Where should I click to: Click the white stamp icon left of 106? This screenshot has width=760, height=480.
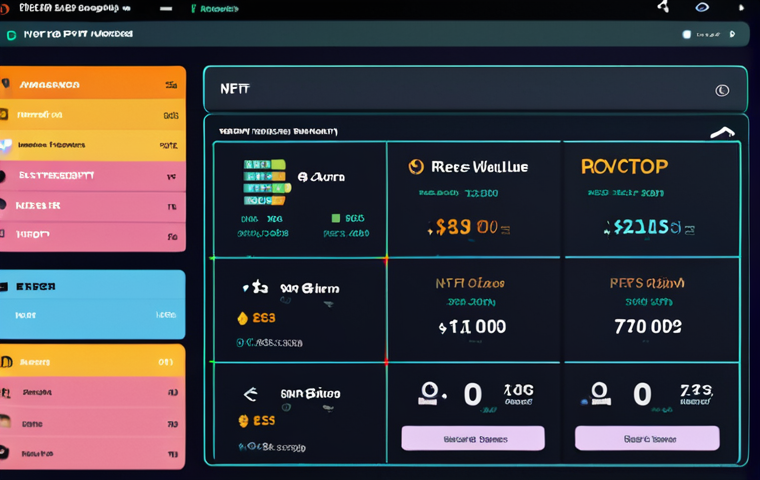[x=429, y=393]
